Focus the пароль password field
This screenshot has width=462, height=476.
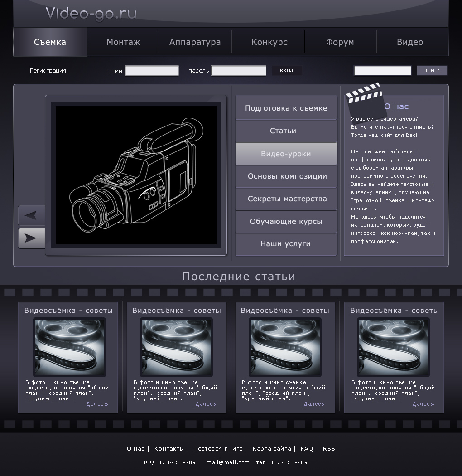tap(238, 71)
